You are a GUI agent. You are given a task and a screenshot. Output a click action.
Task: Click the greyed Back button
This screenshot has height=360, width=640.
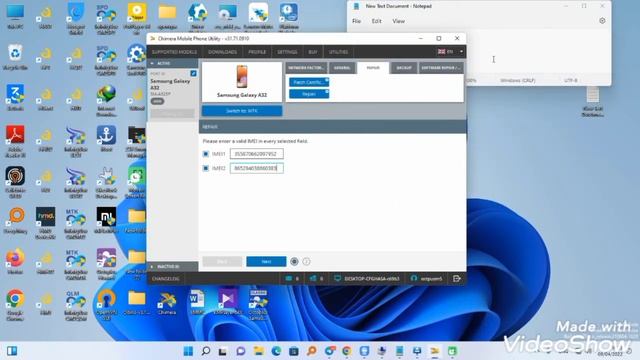click(x=222, y=261)
